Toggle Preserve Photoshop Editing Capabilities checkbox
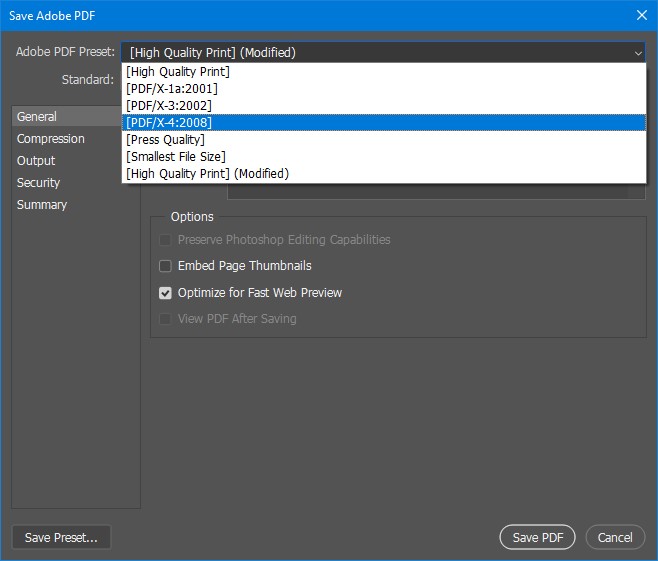This screenshot has height=561, width=658. click(165, 240)
